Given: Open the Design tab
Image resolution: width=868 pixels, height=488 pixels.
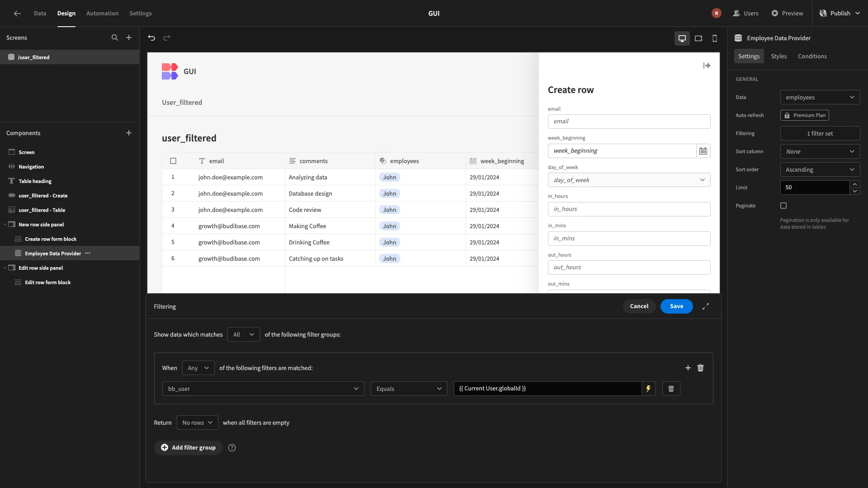Looking at the screenshot, I should point(66,13).
